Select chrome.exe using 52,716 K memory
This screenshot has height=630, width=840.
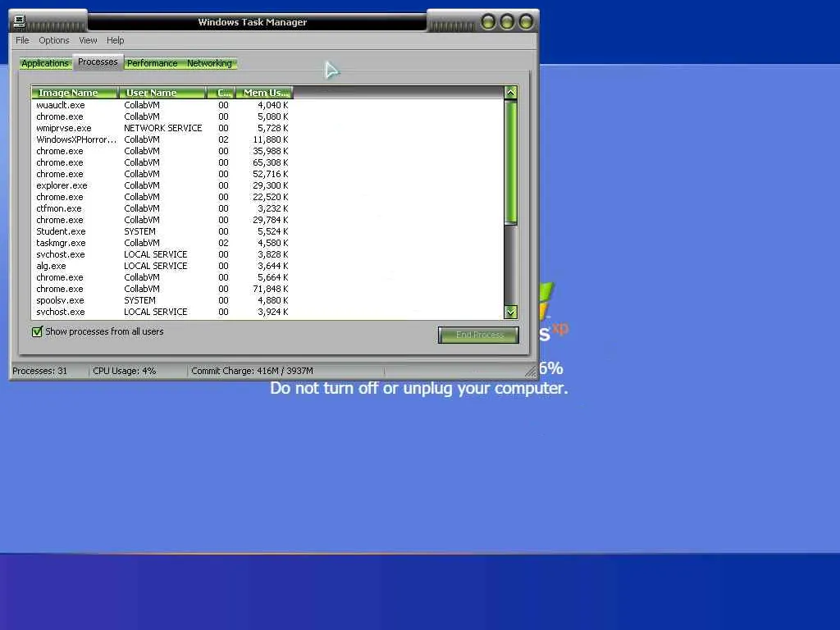pyautogui.click(x=162, y=174)
